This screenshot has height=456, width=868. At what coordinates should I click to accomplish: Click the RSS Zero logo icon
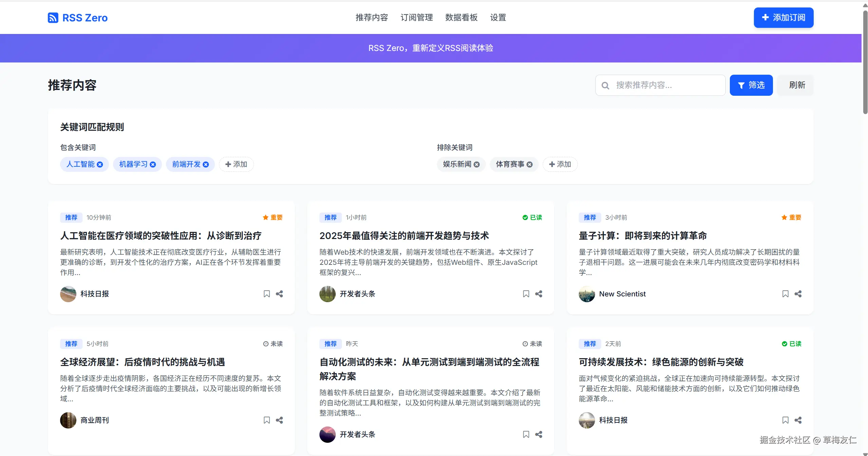(x=53, y=18)
